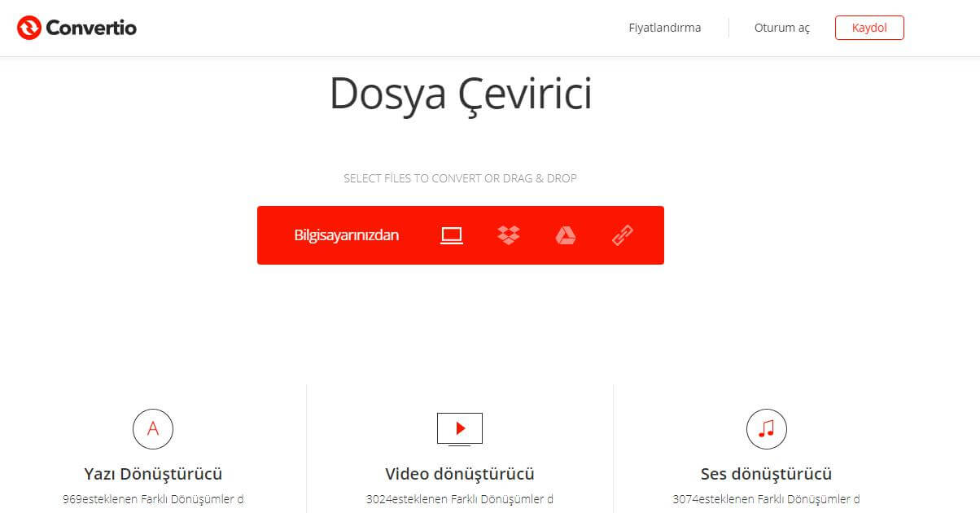The height and width of the screenshot is (513, 980).
Task: Click the 3024 desteklenen dönüşümler text
Action: (x=460, y=499)
